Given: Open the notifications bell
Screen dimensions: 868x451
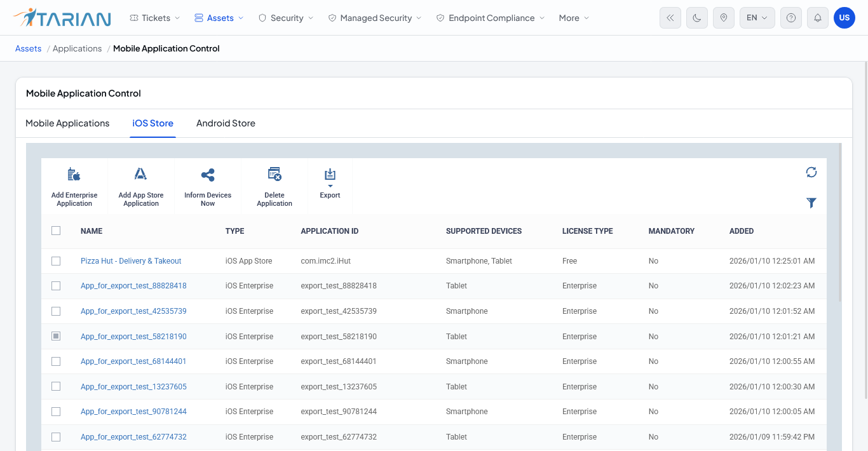Looking at the screenshot, I should [817, 18].
